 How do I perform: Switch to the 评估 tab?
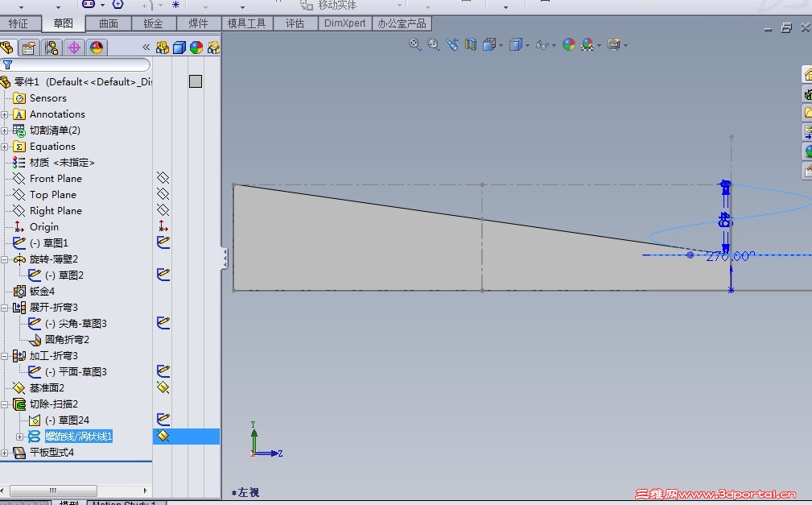click(x=295, y=24)
